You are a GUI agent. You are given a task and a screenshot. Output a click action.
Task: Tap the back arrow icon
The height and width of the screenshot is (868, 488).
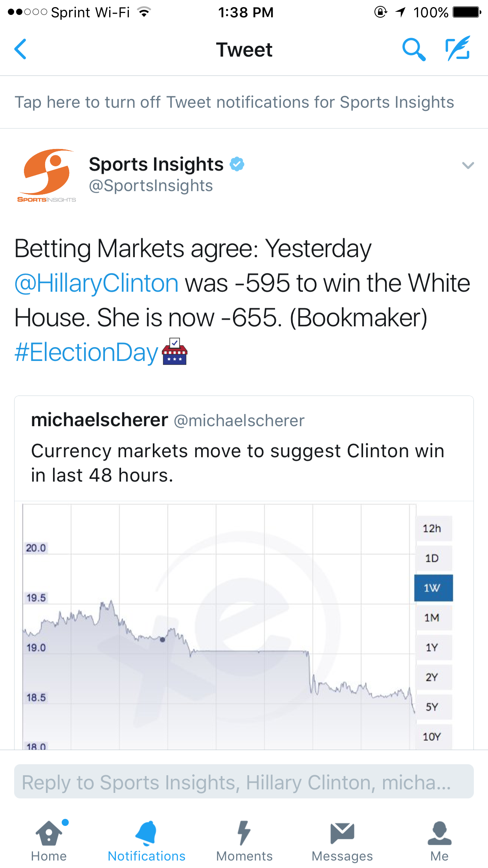pos(20,49)
